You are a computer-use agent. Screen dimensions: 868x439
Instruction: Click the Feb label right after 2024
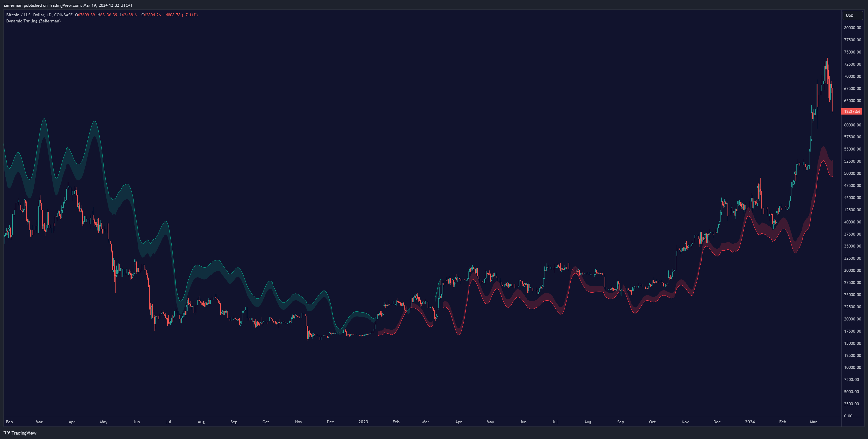click(x=782, y=422)
